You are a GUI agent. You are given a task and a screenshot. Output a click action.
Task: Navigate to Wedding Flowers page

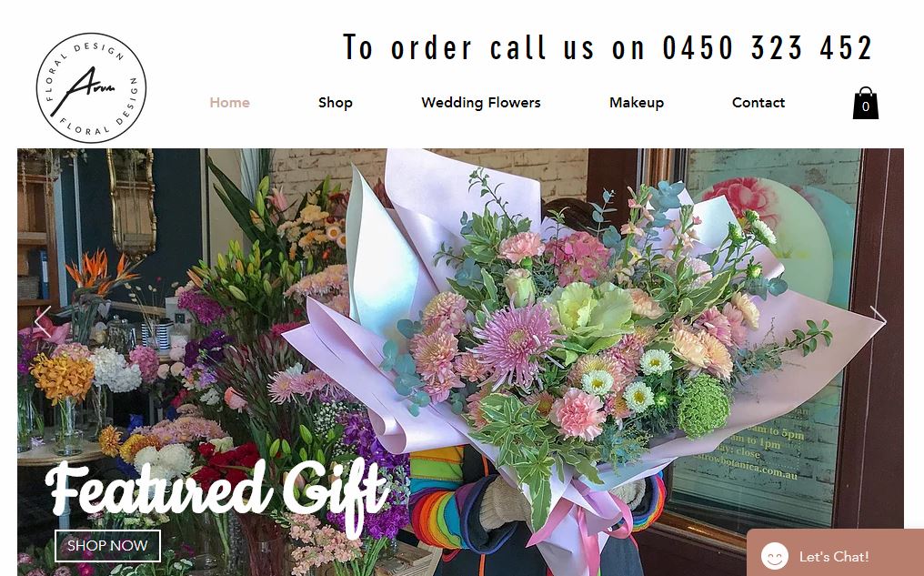pyautogui.click(x=481, y=103)
